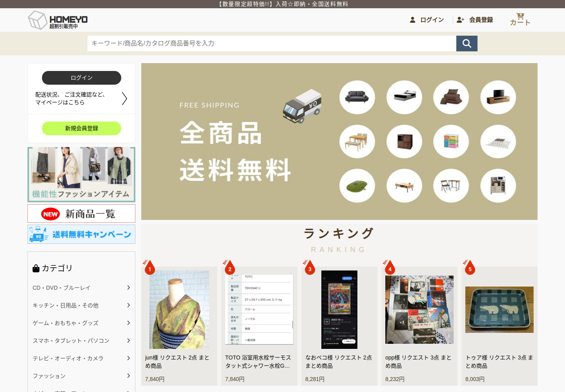Click the brown bedding set circle icon
Viewport: 565px width, 392px height.
(x=451, y=97)
